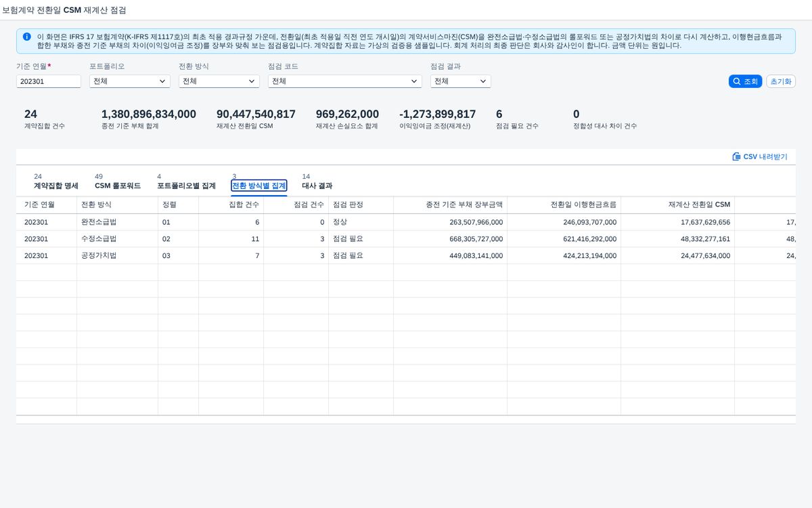Click the 재계산 전환일 CSM column header
812x508 pixels.
coord(678,205)
